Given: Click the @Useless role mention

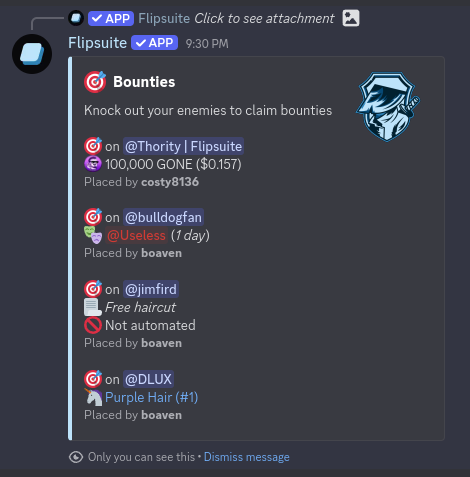Looking at the screenshot, I should (136, 235).
